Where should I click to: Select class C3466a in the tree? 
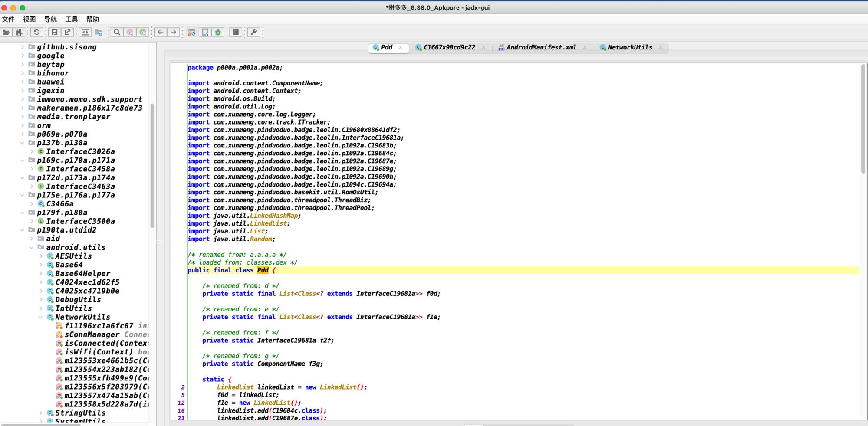[60, 204]
